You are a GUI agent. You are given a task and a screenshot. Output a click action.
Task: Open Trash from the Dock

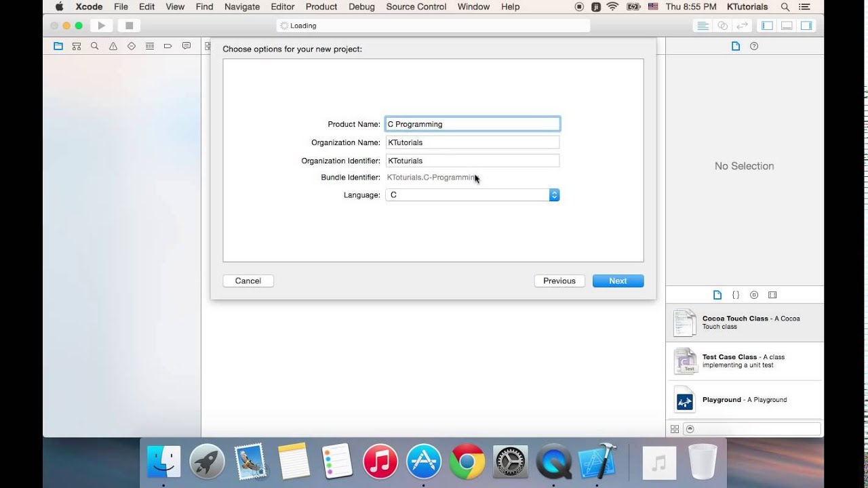[x=703, y=462]
